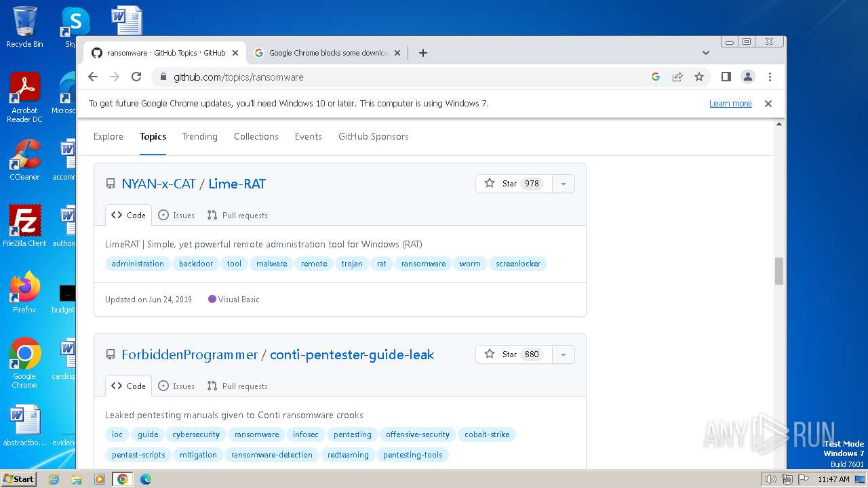
Task: Click the pentesting-tools topic tag
Action: (x=413, y=455)
